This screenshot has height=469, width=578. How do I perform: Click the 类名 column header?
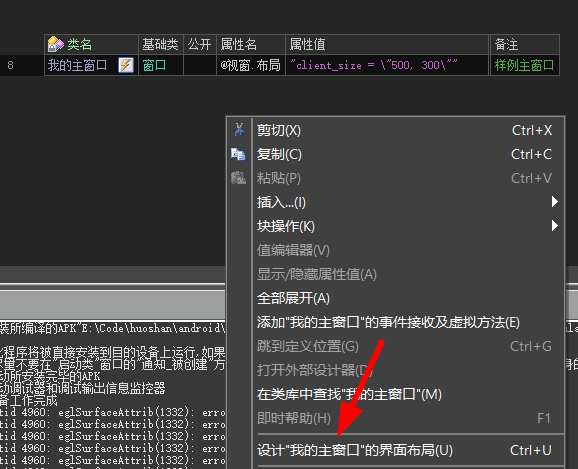tap(91, 44)
